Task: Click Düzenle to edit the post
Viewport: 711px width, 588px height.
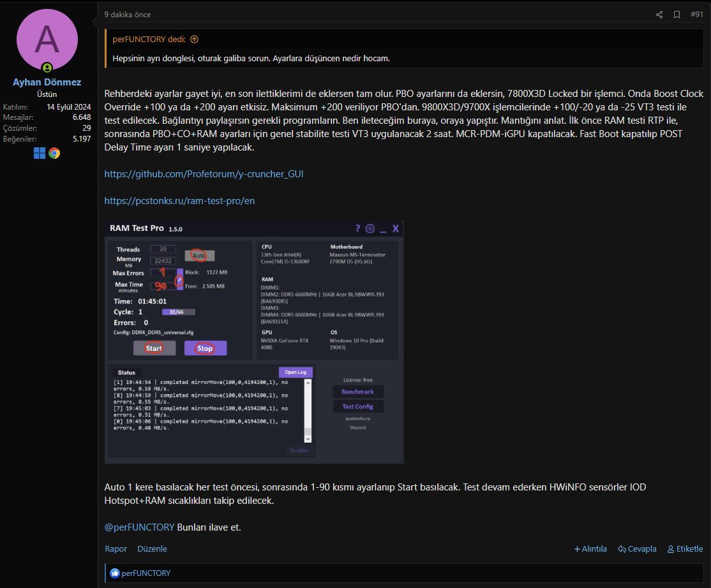Action: (x=152, y=548)
